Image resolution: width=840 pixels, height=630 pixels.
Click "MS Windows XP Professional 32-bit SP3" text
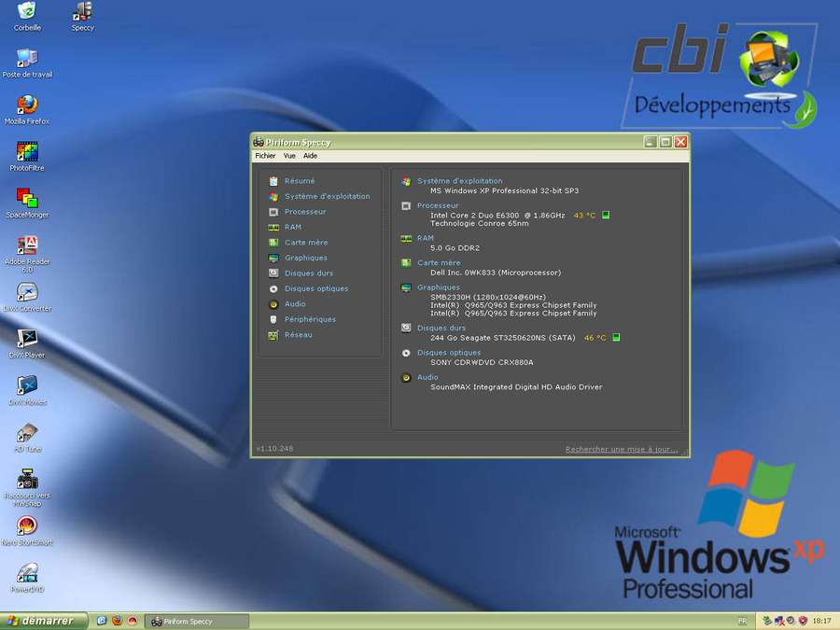505,190
